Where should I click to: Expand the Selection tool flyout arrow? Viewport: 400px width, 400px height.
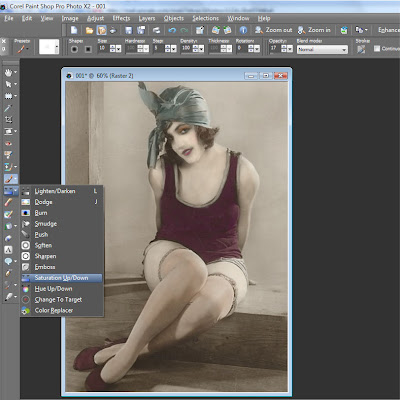[15, 96]
